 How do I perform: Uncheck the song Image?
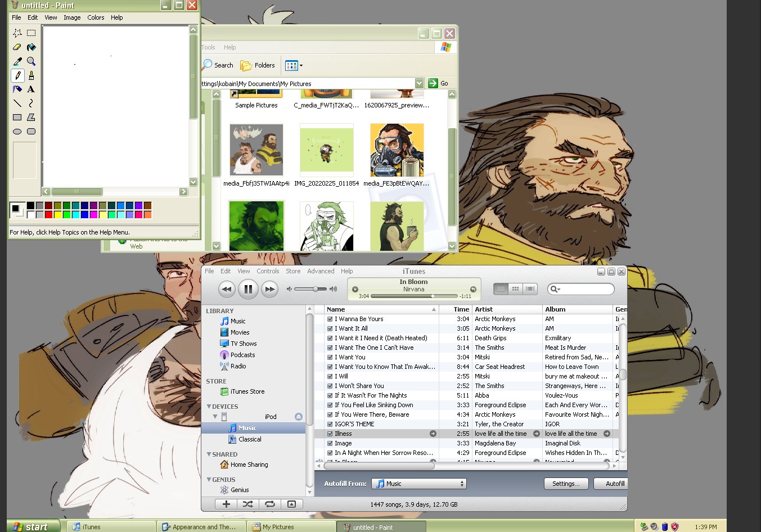click(x=330, y=443)
